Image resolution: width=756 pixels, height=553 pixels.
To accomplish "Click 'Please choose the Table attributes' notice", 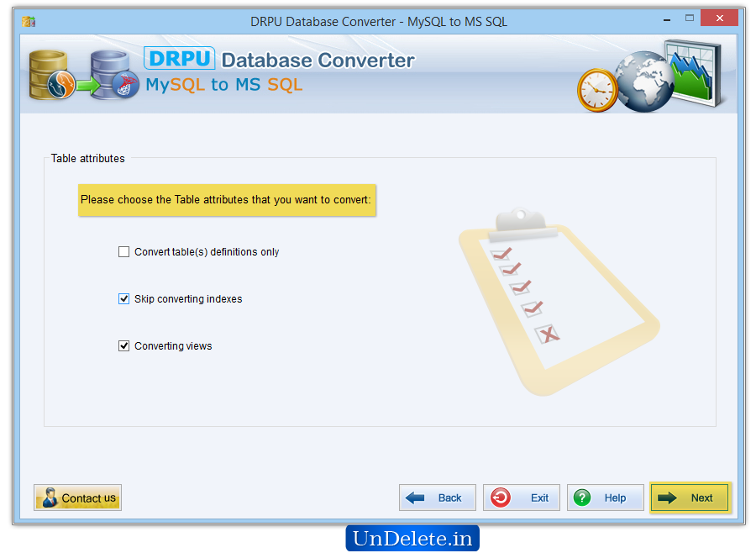I will pyautogui.click(x=227, y=200).
